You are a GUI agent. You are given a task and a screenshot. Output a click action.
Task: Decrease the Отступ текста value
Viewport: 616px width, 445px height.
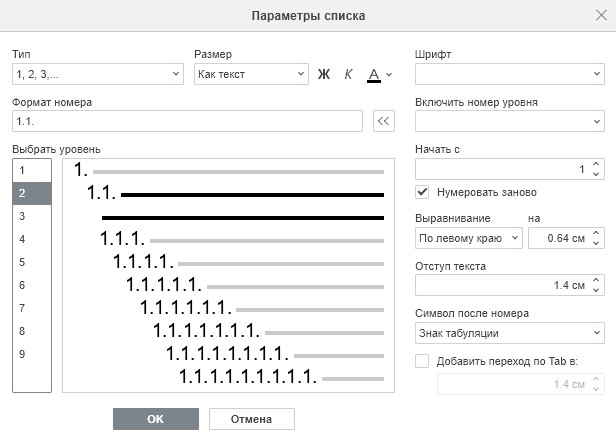(x=596, y=290)
